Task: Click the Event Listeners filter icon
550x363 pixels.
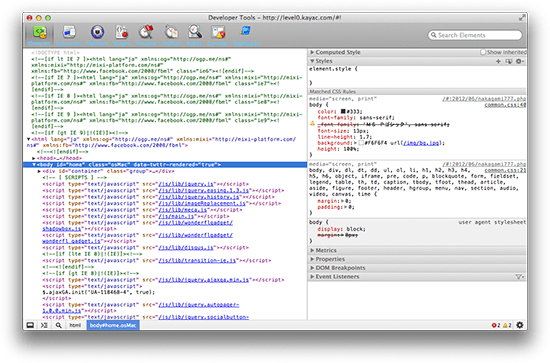Action: point(520,277)
